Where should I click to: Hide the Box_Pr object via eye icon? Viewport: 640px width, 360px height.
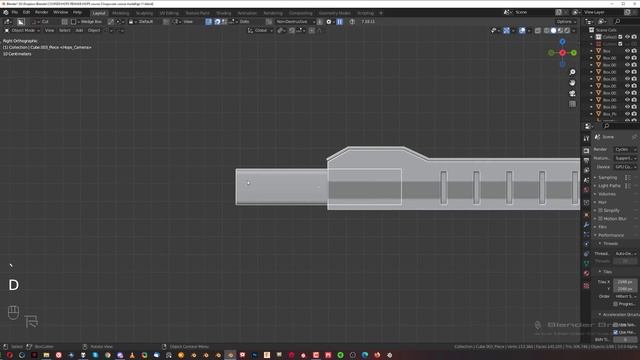627,114
